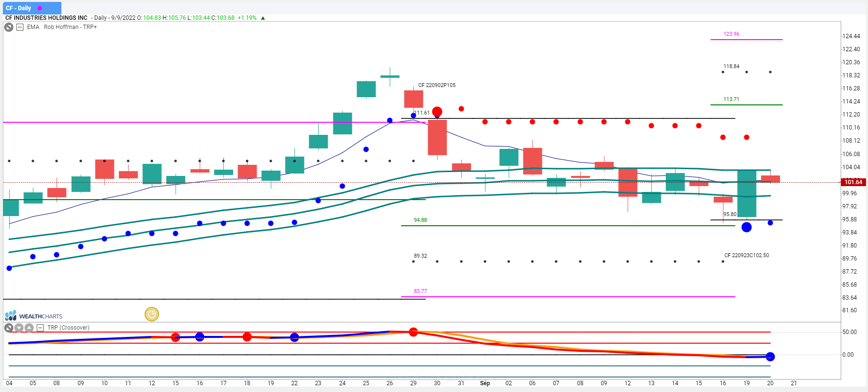This screenshot has height=392, width=868.
Task: Click the 50.00 level on TRP axis
Action: [x=850, y=332]
